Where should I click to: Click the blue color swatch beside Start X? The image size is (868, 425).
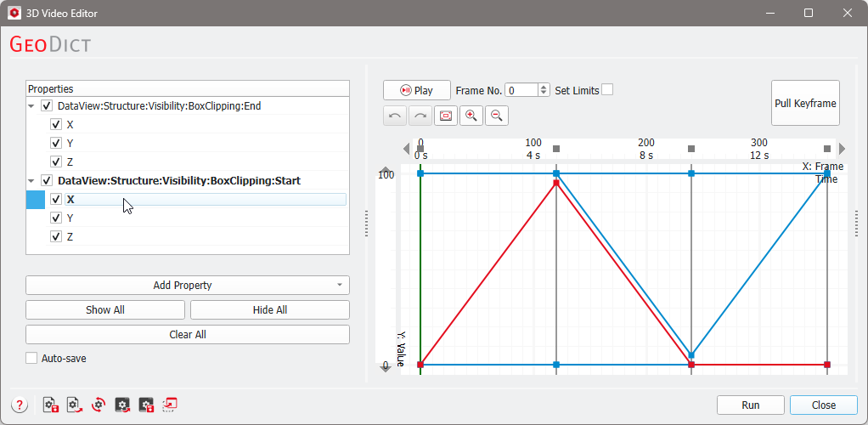(x=36, y=200)
